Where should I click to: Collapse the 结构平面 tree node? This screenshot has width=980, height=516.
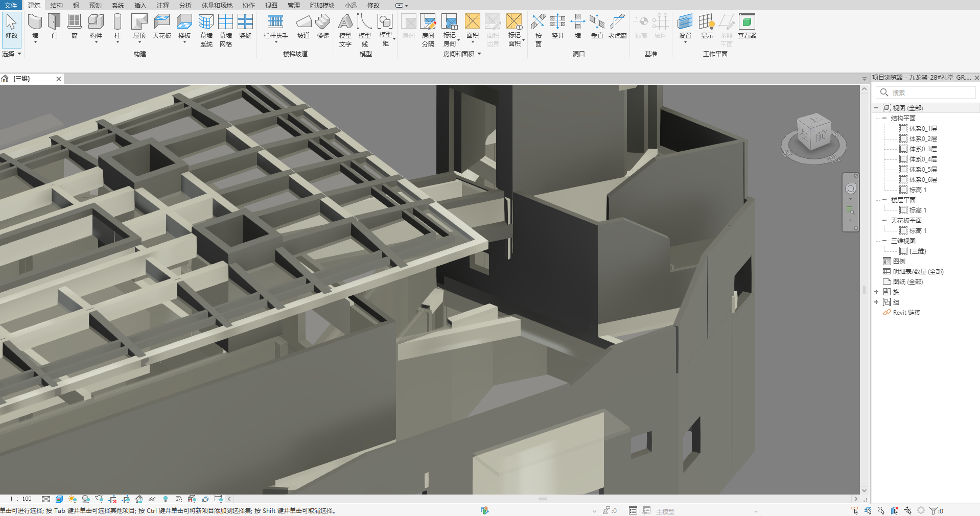pyautogui.click(x=884, y=118)
